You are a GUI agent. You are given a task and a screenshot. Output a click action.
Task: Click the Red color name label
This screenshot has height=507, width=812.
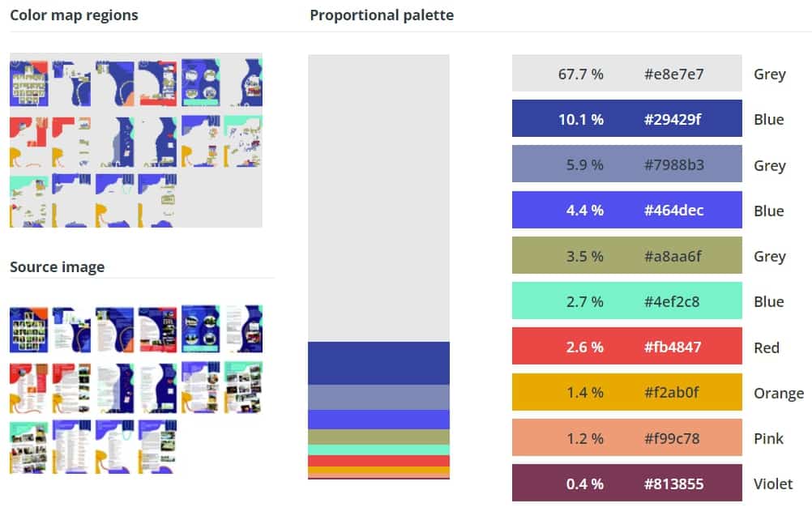tap(767, 347)
